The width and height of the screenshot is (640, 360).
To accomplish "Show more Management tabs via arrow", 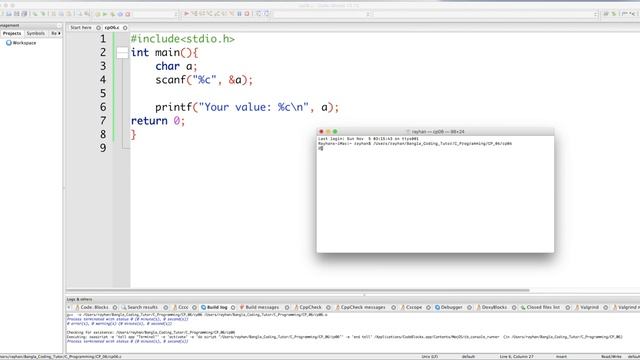I will 59,33.
